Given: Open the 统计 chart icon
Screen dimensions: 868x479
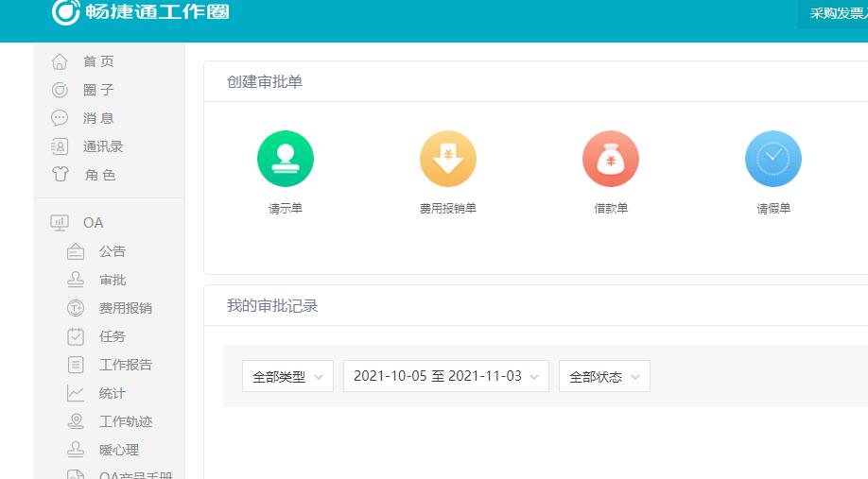Looking at the screenshot, I should pyautogui.click(x=76, y=393).
